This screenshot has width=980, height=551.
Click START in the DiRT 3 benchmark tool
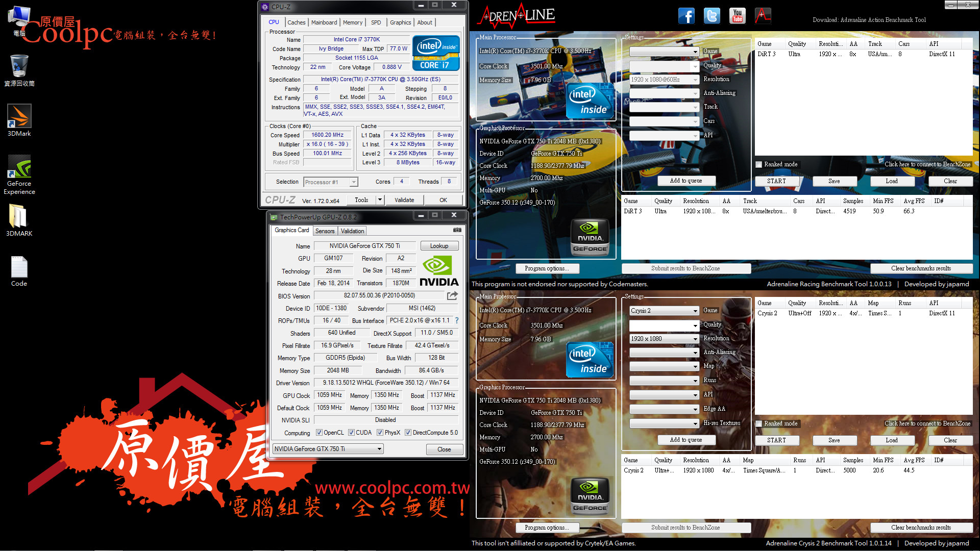tap(776, 181)
